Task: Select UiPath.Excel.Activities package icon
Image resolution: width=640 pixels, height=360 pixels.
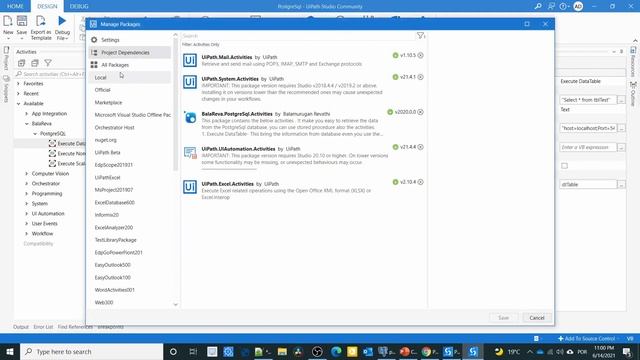Action: (190, 187)
